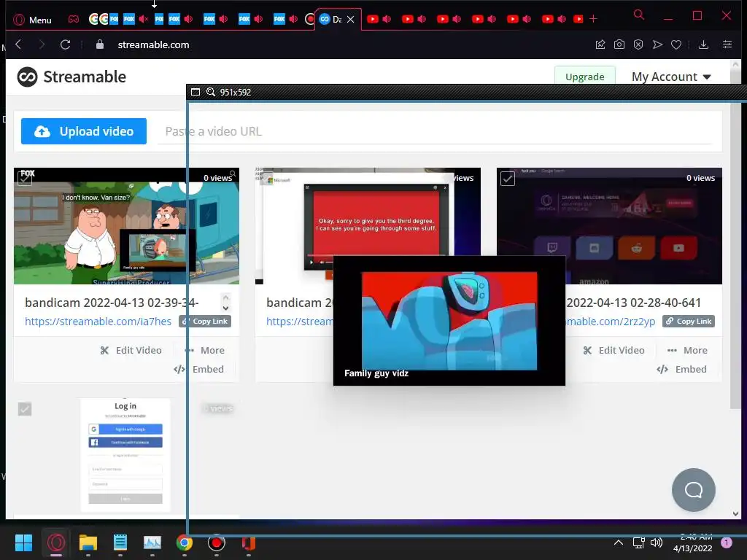
Task: Click the Search tabs magnifier icon
Action: coord(639,15)
